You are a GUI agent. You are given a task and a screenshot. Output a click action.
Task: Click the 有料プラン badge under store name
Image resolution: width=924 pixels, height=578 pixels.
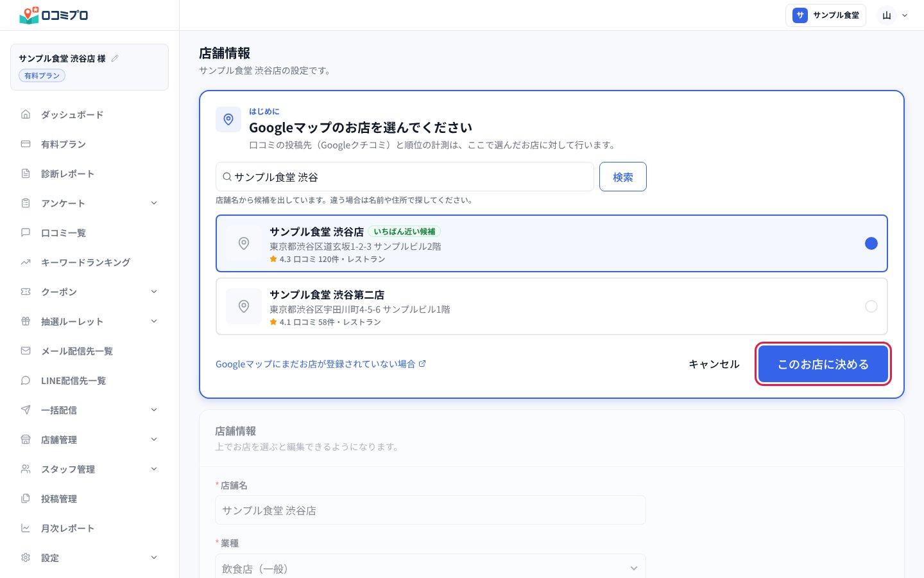point(42,76)
